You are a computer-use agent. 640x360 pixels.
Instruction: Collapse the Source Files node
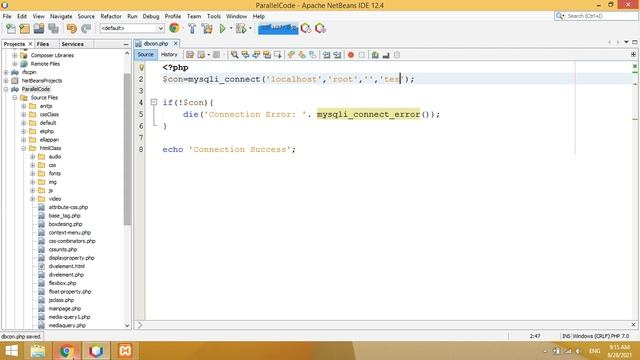click(x=15, y=98)
